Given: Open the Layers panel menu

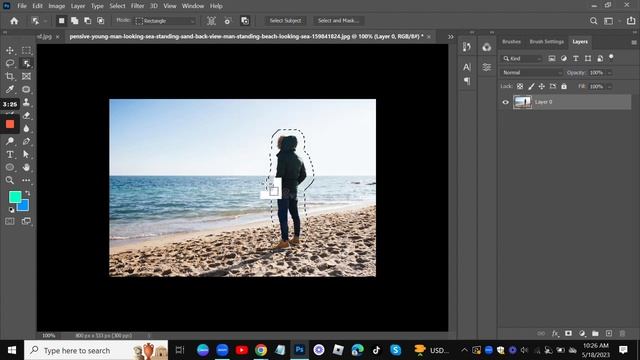Looking at the screenshot, I should [634, 42].
